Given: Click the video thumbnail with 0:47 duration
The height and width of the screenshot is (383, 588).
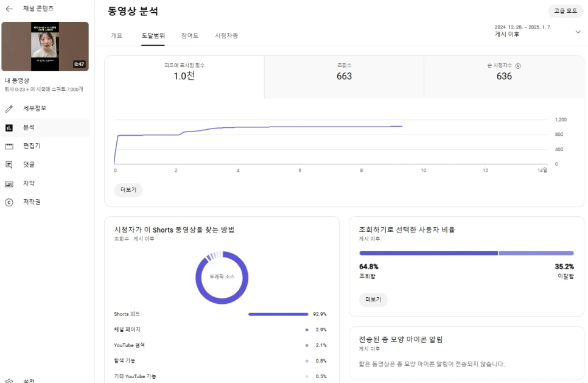Looking at the screenshot, I should click(45, 46).
